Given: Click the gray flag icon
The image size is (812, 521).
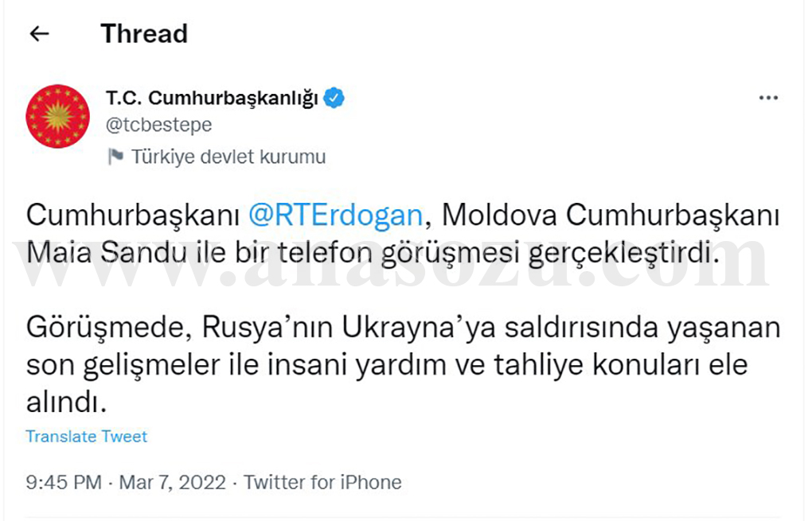Looking at the screenshot, I should [115, 157].
